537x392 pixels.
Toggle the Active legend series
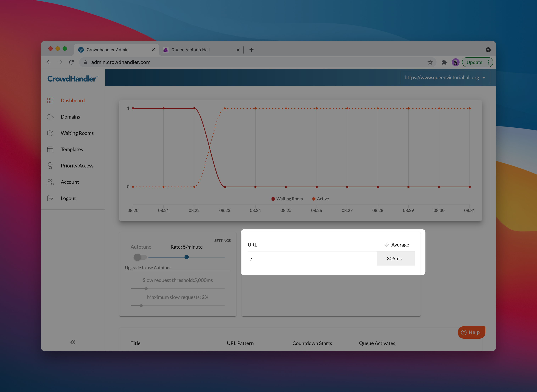[320, 199]
